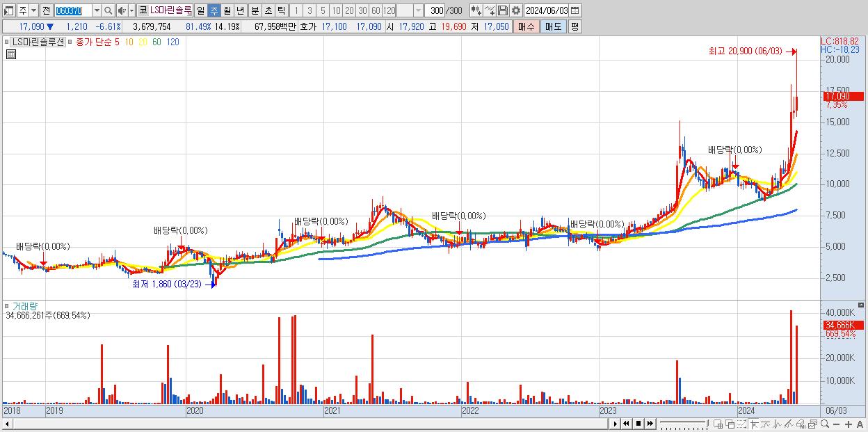Click the 거래량 volume panel label
The width and height of the screenshot is (868, 432).
(x=24, y=306)
